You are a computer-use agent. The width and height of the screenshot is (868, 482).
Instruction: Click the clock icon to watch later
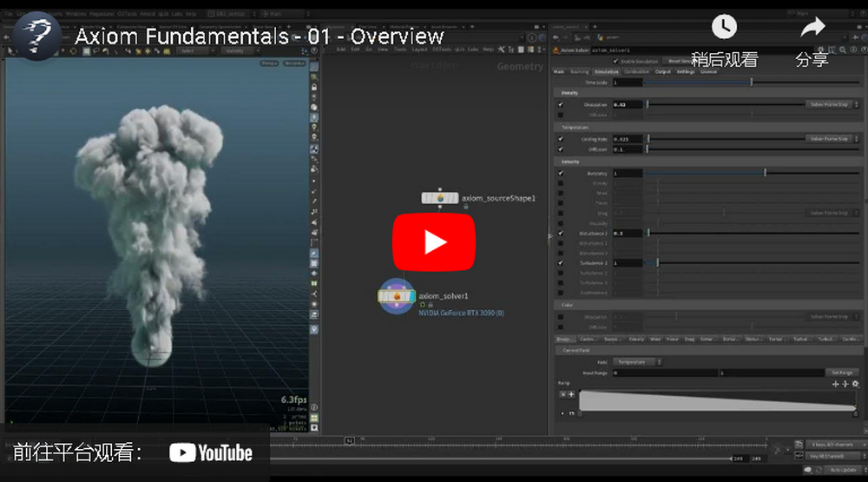(x=724, y=27)
